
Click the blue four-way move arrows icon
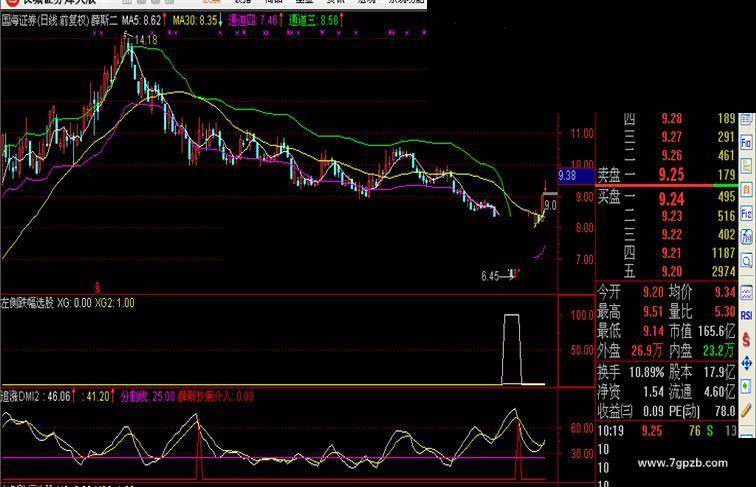coord(746,363)
